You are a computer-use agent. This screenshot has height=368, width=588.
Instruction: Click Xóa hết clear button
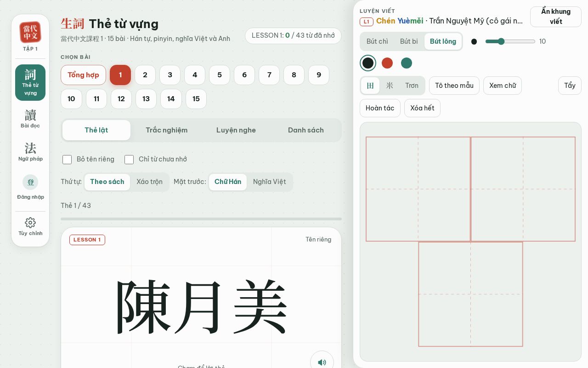[x=422, y=108]
